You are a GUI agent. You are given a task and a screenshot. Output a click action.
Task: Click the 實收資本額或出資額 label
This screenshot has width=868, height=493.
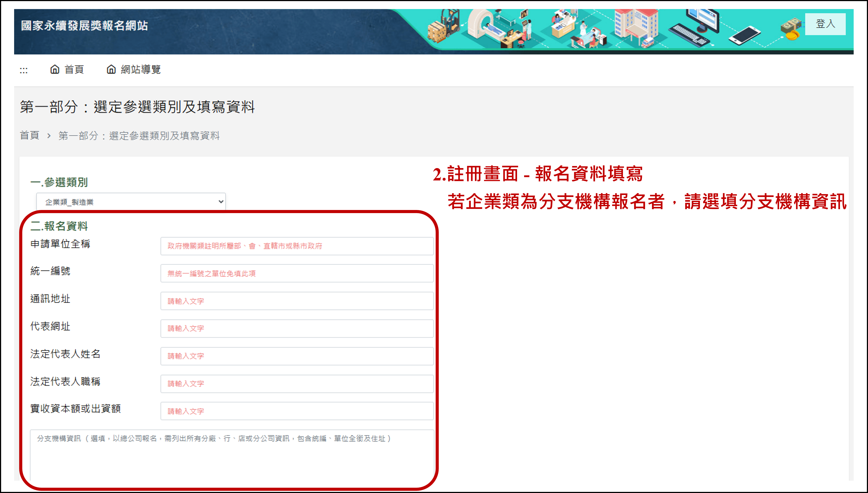tap(75, 409)
